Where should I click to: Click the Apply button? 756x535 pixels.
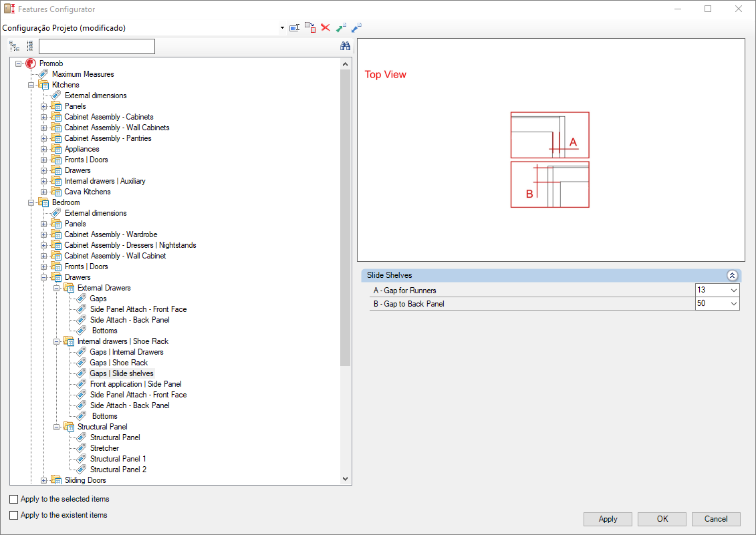click(608, 519)
